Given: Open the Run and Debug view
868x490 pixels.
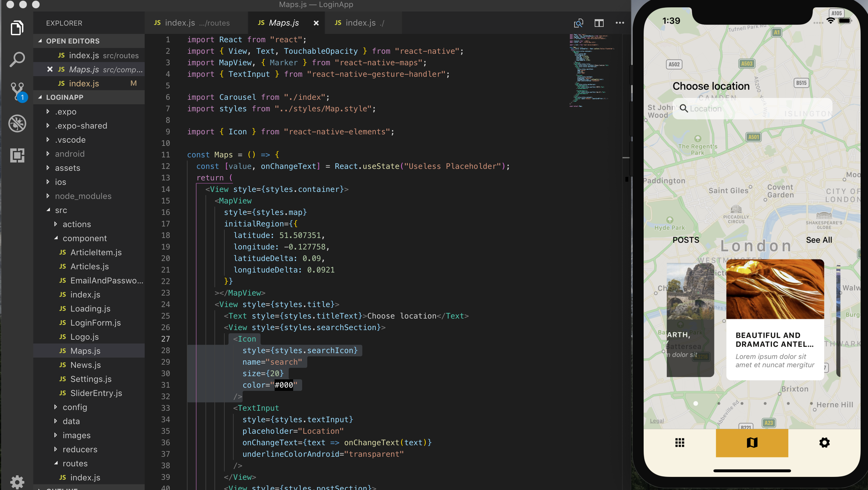Looking at the screenshot, I should [x=17, y=123].
